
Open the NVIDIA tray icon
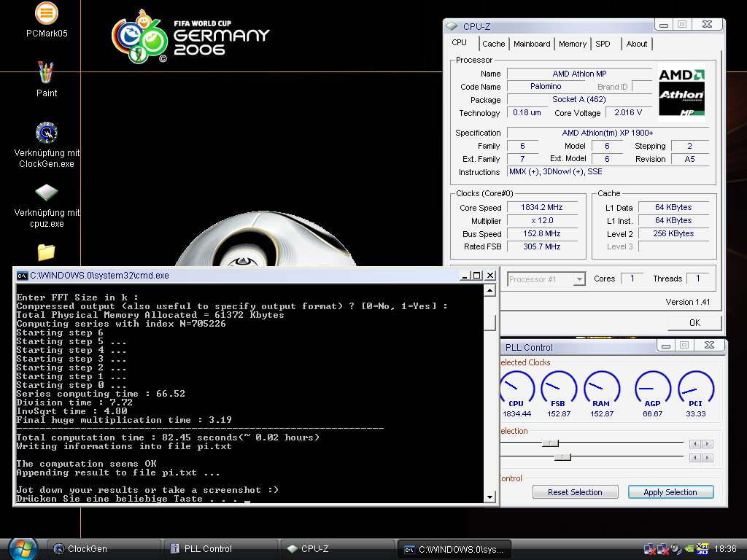coord(689,549)
